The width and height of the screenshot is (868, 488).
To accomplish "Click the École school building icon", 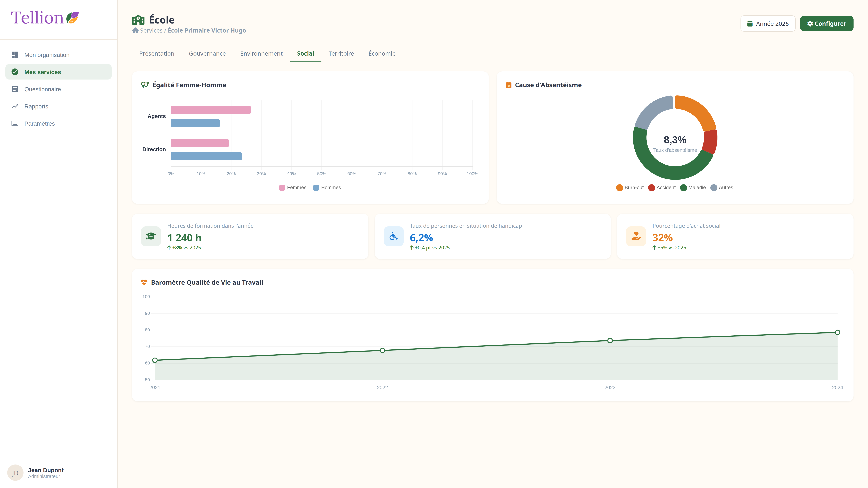I will 138,20.
